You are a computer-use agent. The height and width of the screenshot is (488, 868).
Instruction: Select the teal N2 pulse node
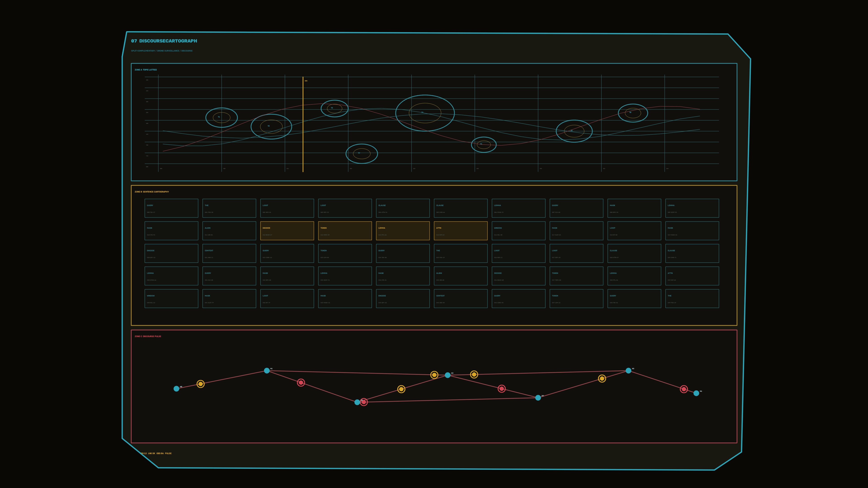pyautogui.click(x=357, y=402)
